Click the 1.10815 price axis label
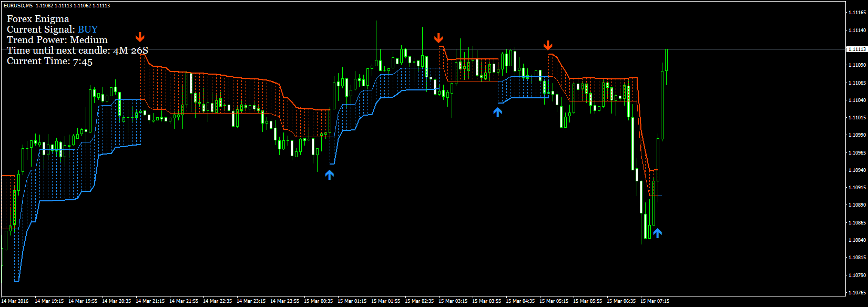868x307 pixels. pyautogui.click(x=857, y=258)
